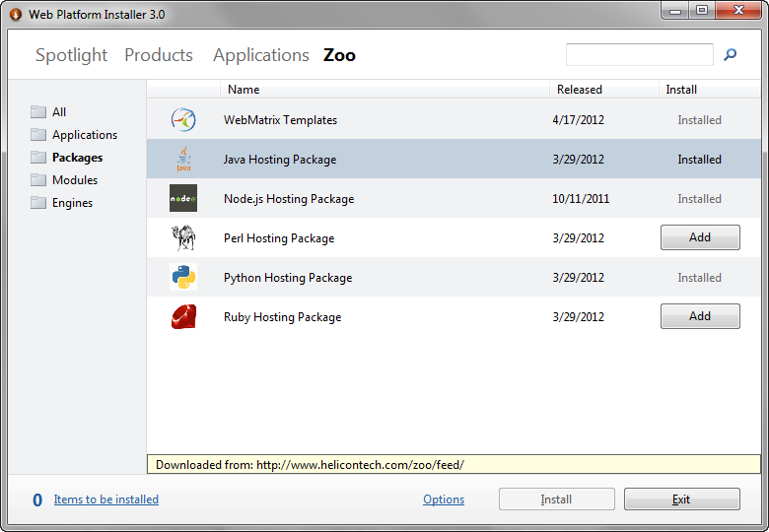Screen dimensions: 769x532
Task: Click the WebMatrix Templates icon
Action: click(183, 119)
